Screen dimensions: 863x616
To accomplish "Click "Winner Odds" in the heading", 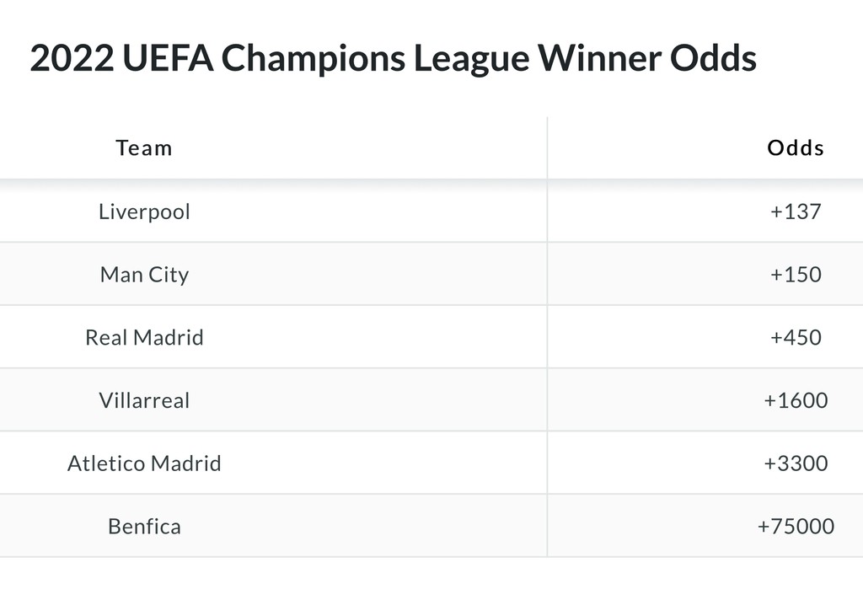I will point(647,59).
